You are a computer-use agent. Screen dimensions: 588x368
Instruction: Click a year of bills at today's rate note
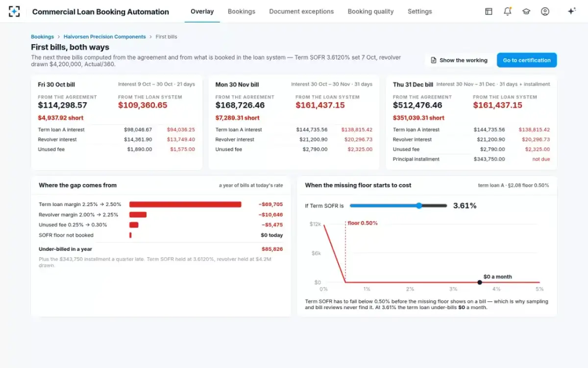coord(251,185)
